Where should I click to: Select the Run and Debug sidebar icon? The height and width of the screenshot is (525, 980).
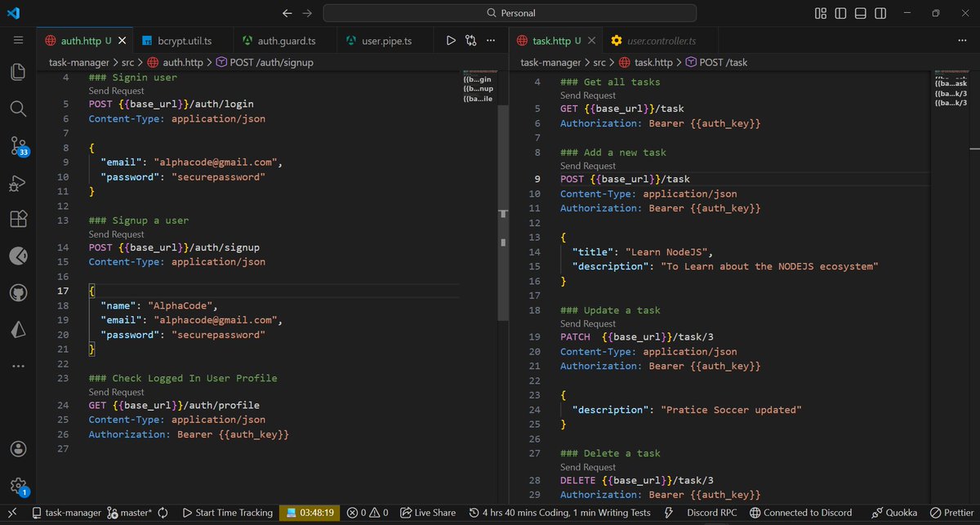point(18,183)
